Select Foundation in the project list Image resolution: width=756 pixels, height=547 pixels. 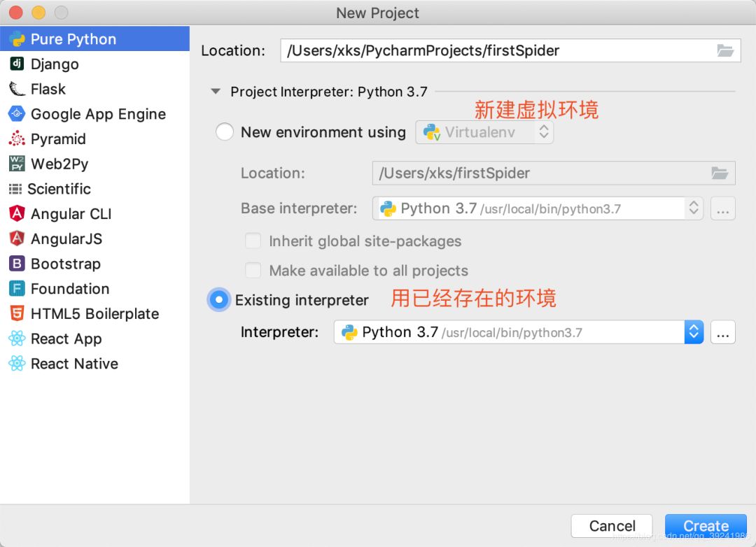tap(94, 289)
